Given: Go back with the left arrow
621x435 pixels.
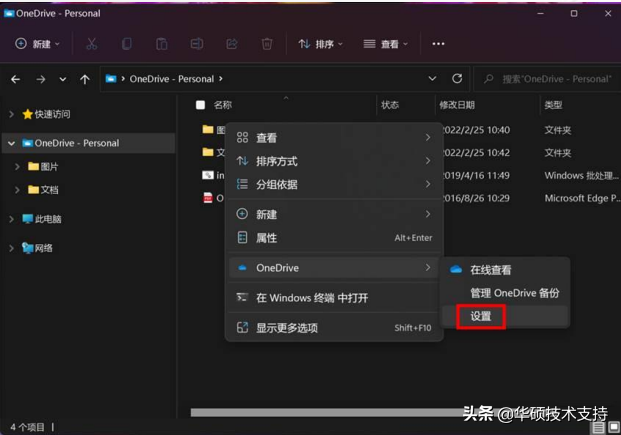Looking at the screenshot, I should 15,79.
